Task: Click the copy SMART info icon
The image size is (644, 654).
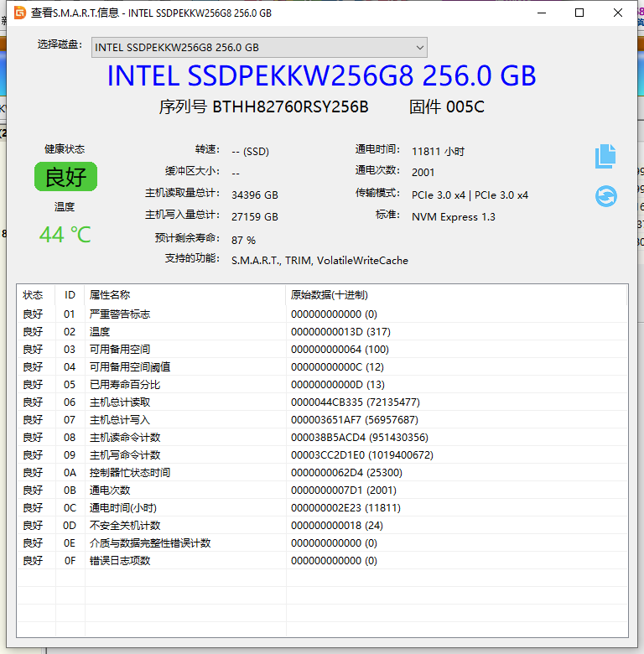Action: [605, 157]
